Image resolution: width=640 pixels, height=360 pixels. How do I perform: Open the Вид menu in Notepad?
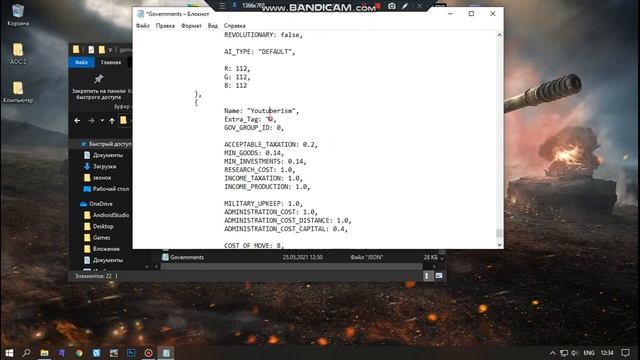click(213, 26)
